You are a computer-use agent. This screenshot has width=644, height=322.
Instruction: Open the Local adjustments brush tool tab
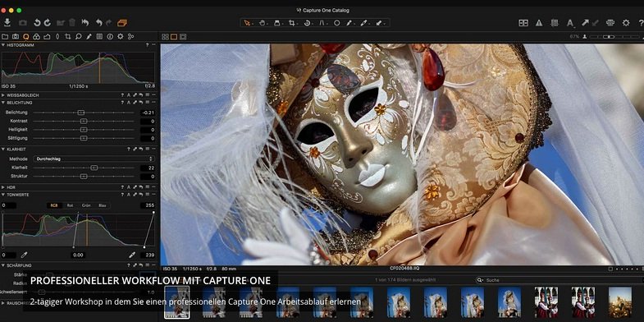(89, 37)
